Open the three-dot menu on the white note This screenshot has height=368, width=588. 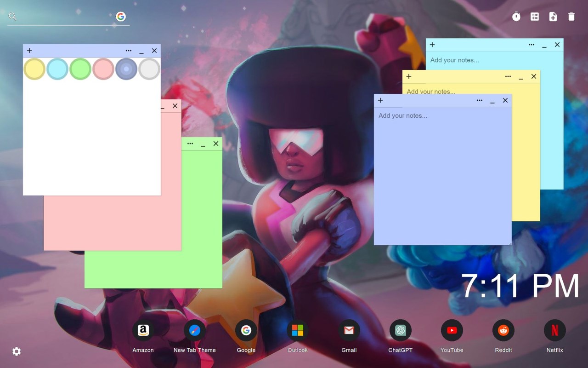pyautogui.click(x=129, y=51)
